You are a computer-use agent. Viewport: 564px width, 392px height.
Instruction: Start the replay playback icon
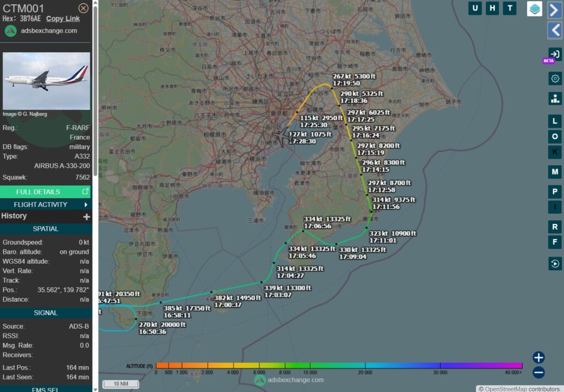[555, 264]
